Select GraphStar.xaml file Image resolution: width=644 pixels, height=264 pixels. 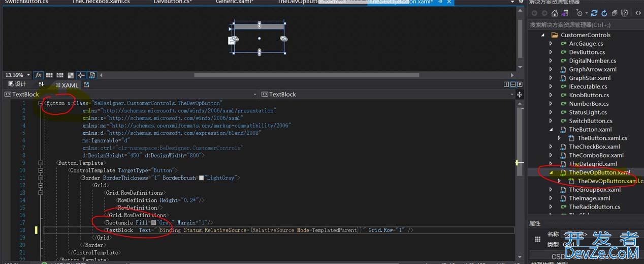coord(590,78)
